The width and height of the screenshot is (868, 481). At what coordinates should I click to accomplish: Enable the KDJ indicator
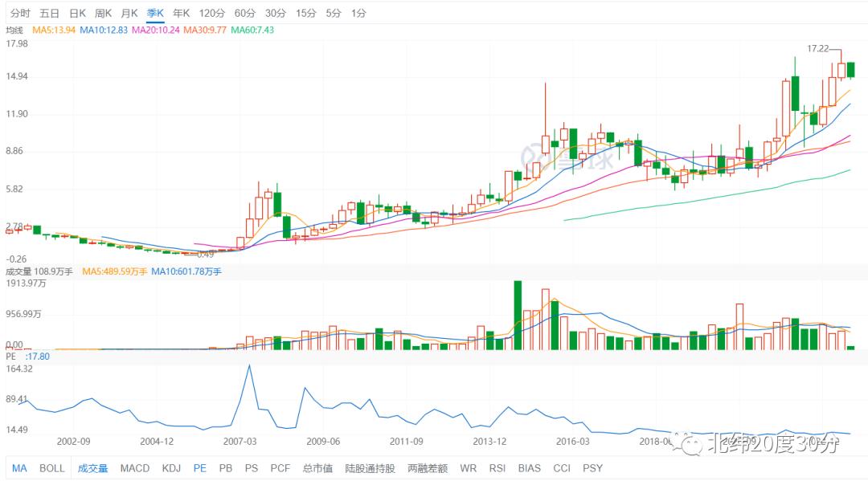tap(172, 468)
